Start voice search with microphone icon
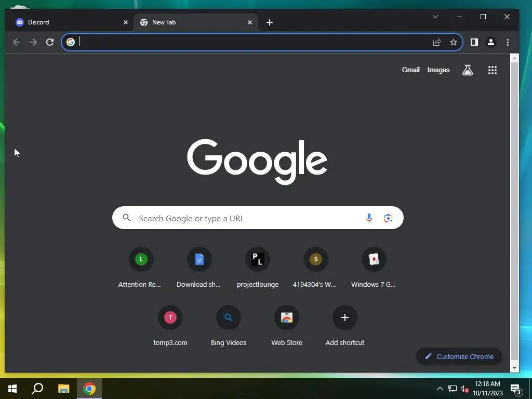The image size is (532, 399). (369, 218)
